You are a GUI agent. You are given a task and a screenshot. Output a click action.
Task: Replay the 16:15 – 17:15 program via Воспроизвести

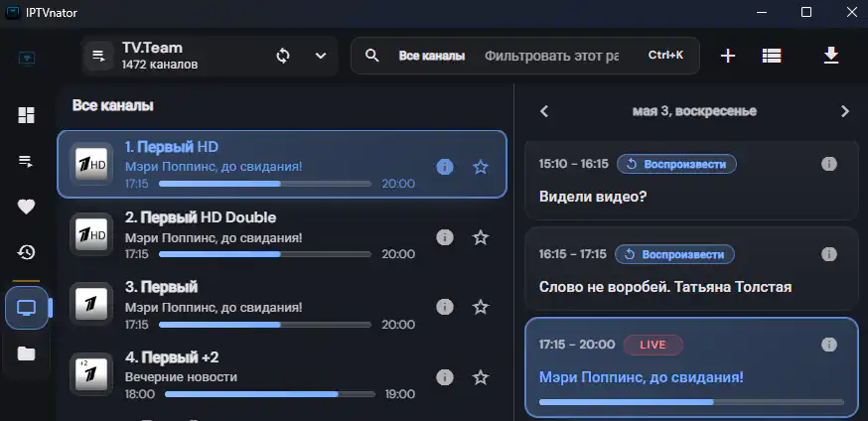674,254
